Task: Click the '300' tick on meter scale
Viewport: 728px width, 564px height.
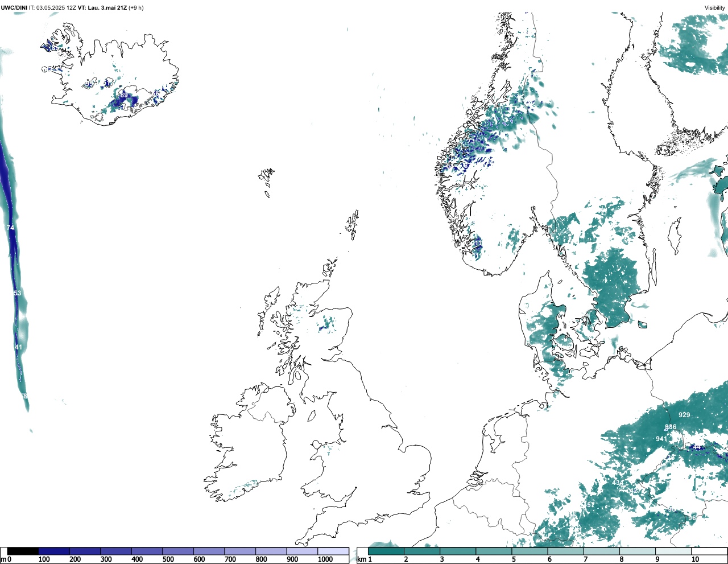Action: click(106, 559)
